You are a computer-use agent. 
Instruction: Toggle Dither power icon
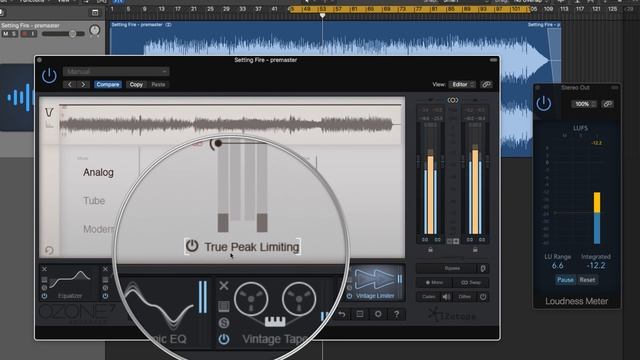pos(483,297)
